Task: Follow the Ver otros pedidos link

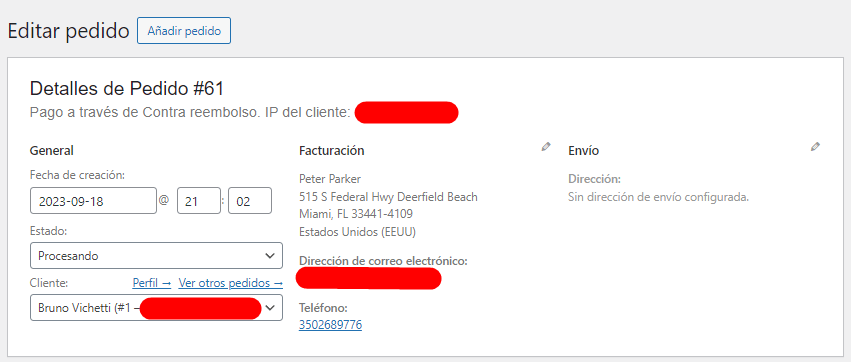Action: coord(231,283)
